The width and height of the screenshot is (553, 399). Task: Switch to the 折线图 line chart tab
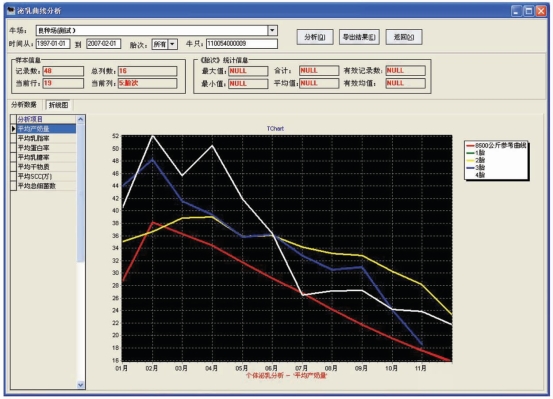point(58,105)
